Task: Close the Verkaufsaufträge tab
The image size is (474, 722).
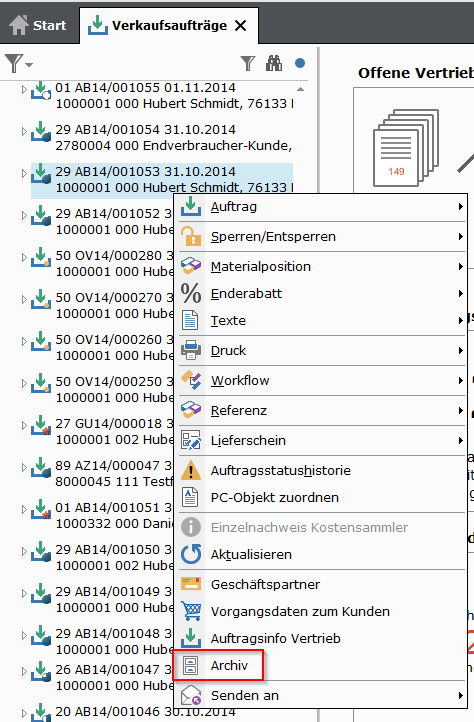Action: click(x=240, y=26)
